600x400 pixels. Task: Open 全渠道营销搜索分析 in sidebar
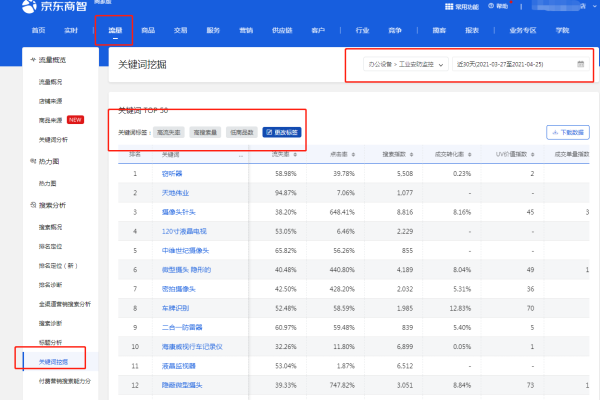click(65, 304)
